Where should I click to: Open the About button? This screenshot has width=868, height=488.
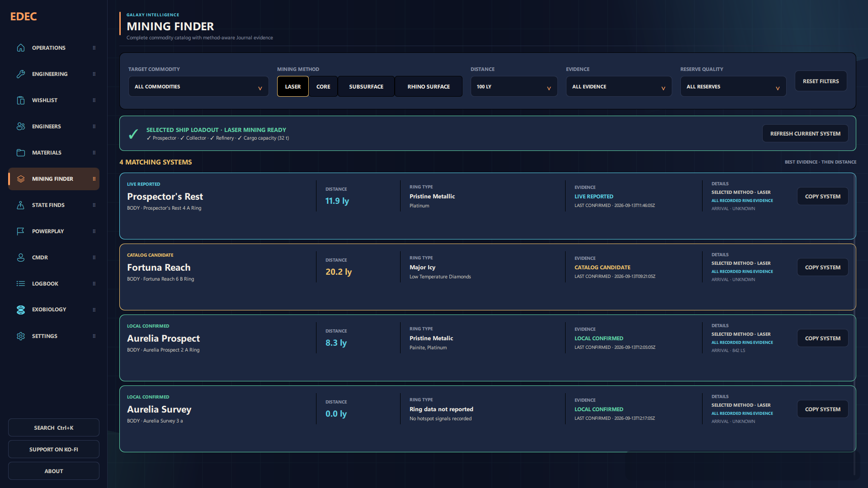(54, 471)
